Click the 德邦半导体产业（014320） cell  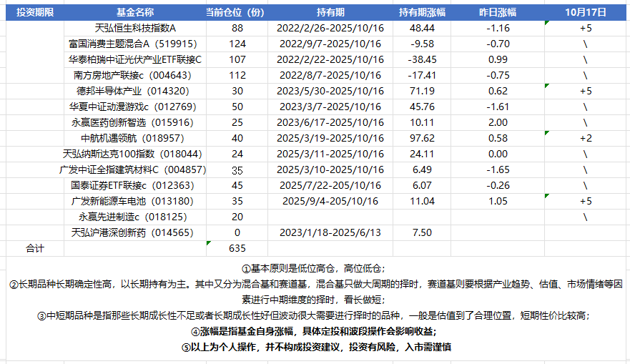coord(135,91)
